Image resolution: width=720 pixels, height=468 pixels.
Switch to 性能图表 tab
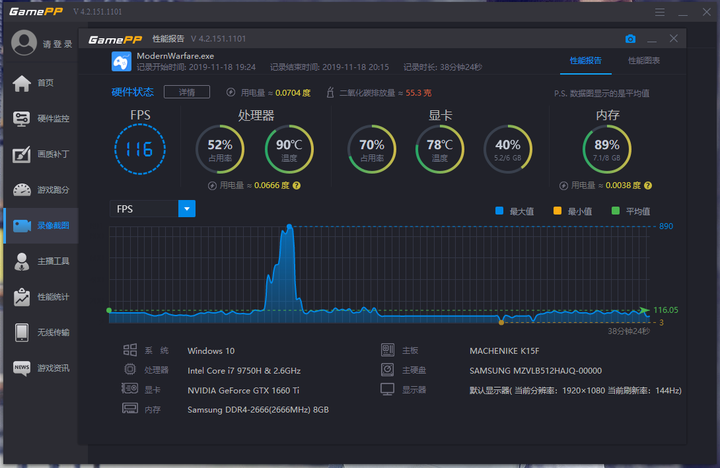[x=644, y=61]
